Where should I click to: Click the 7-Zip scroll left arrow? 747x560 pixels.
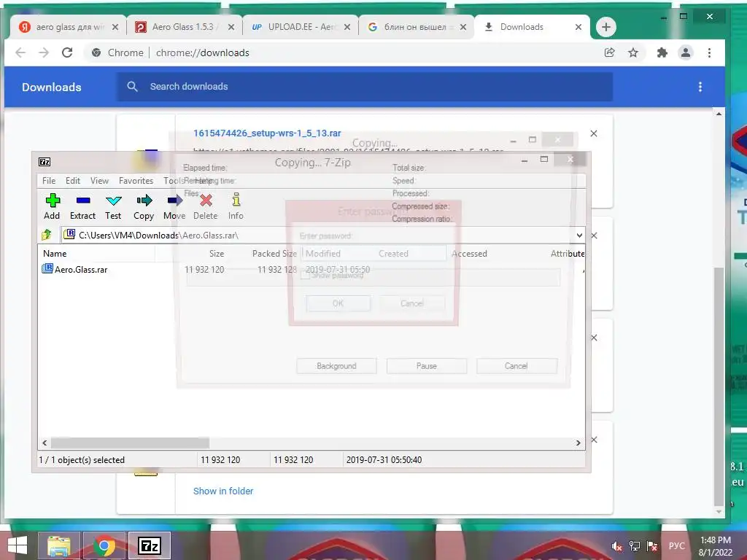tap(44, 443)
